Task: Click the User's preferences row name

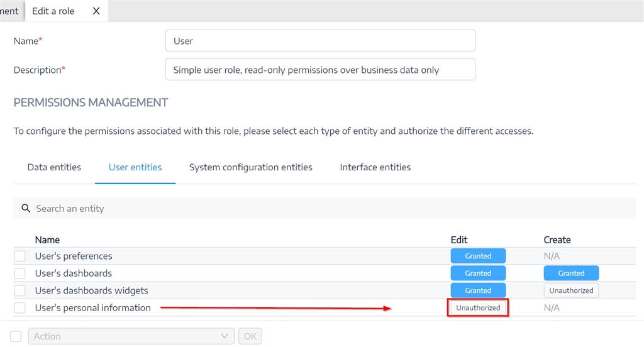Action: coord(74,256)
